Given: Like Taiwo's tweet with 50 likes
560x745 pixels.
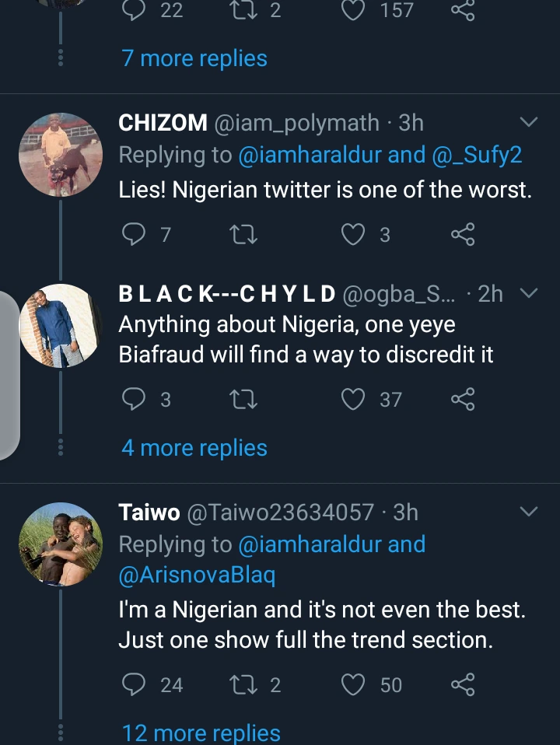Looking at the screenshot, I should pos(354,684).
